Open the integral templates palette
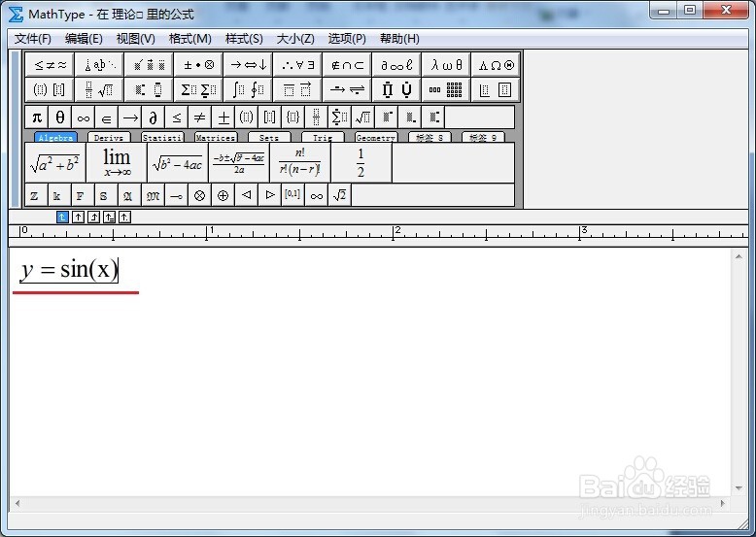The width and height of the screenshot is (756, 537). click(249, 89)
